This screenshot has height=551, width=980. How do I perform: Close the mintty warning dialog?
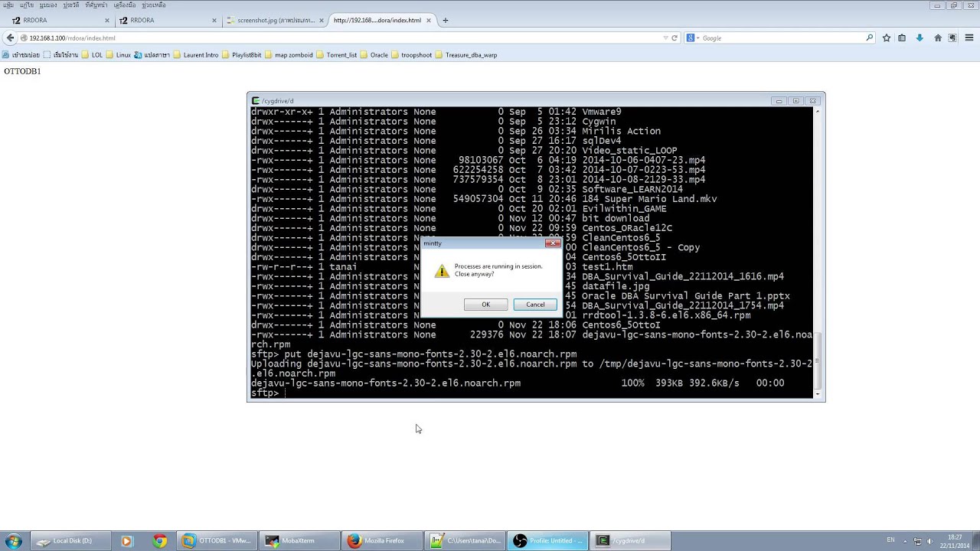(x=552, y=243)
